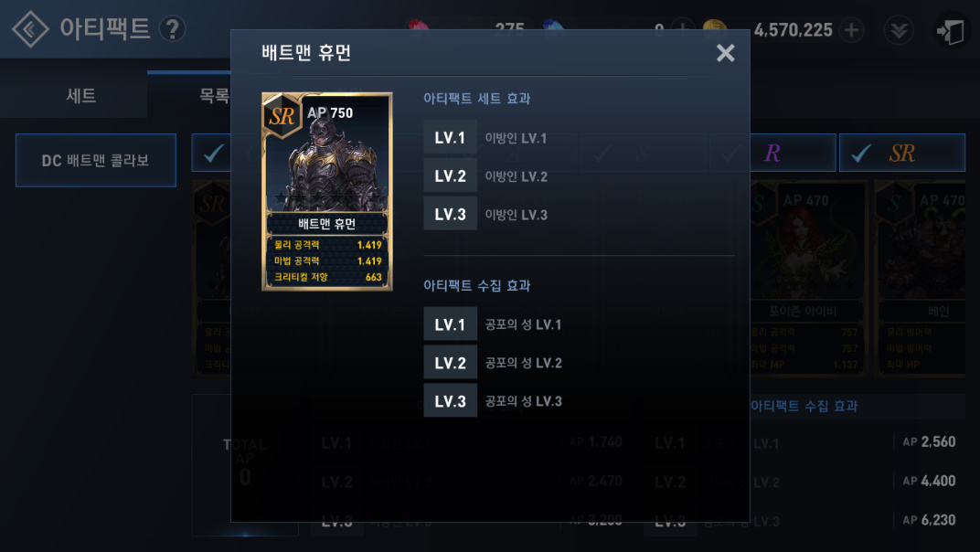Switch to the 목록 tab
The width and height of the screenshot is (980, 552).
click(214, 96)
